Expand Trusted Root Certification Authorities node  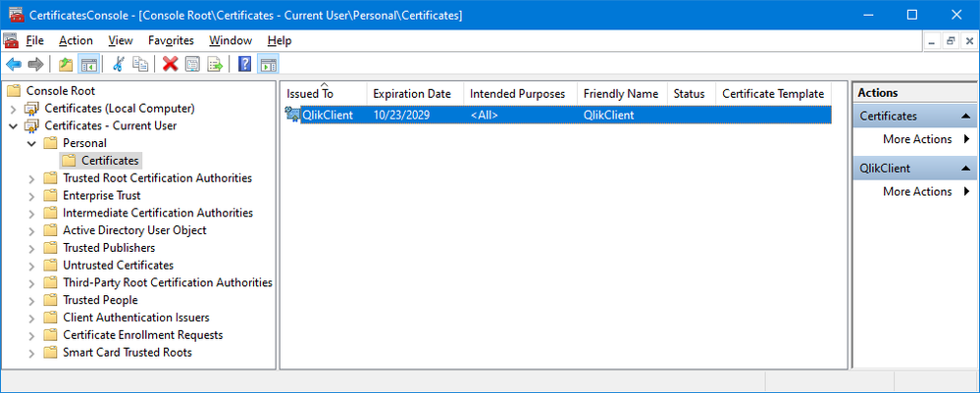coord(32,178)
